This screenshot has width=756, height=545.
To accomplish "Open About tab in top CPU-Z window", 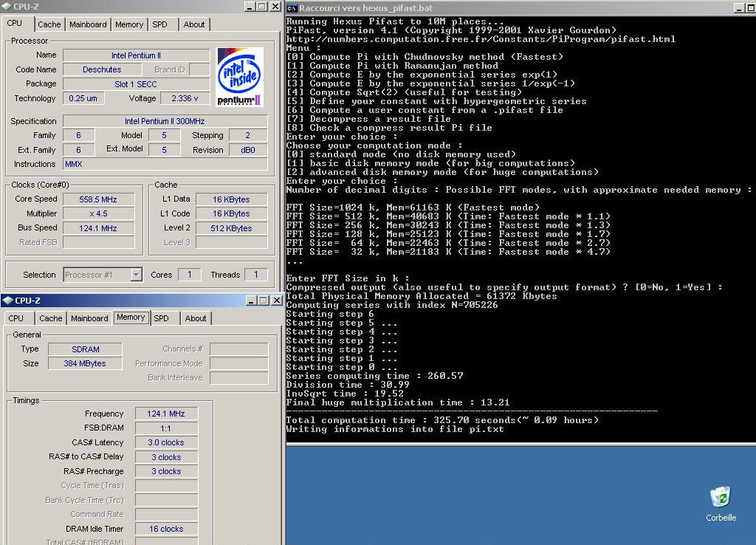I will pyautogui.click(x=194, y=24).
